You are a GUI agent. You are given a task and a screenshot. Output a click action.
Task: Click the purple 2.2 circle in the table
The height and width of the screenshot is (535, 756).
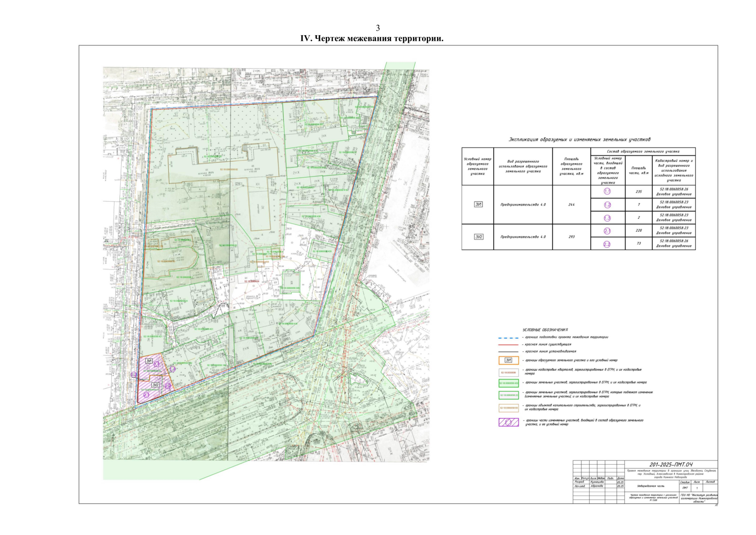tap(607, 244)
